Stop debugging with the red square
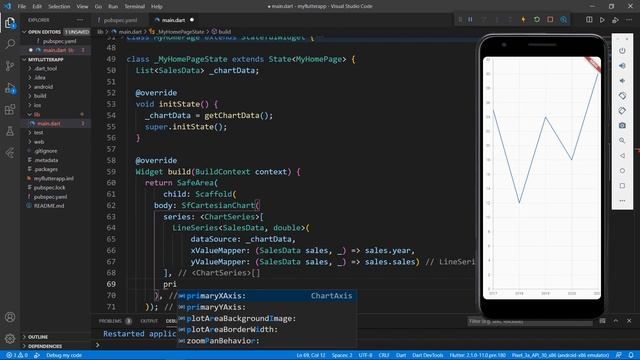 pos(550,20)
